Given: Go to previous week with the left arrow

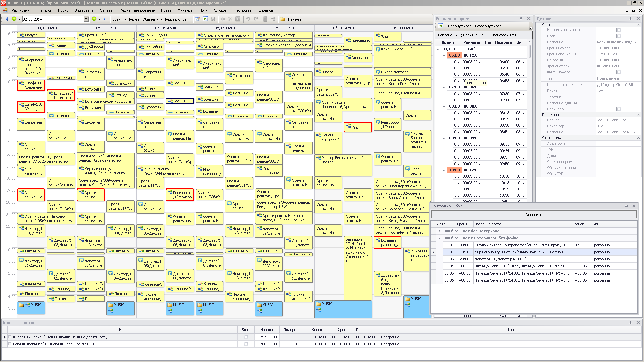Looking at the screenshot, I should point(7,19).
